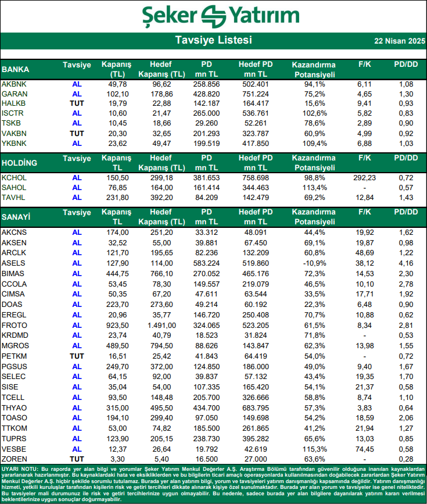Click the AKBNK ticker symbol
427x504 pixels.
(13, 84)
